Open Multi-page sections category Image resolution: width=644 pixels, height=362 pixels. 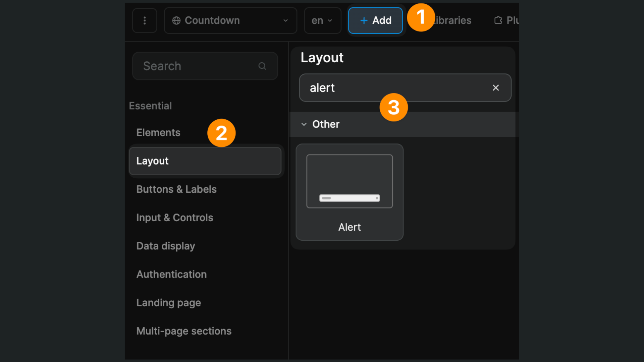pos(184,331)
